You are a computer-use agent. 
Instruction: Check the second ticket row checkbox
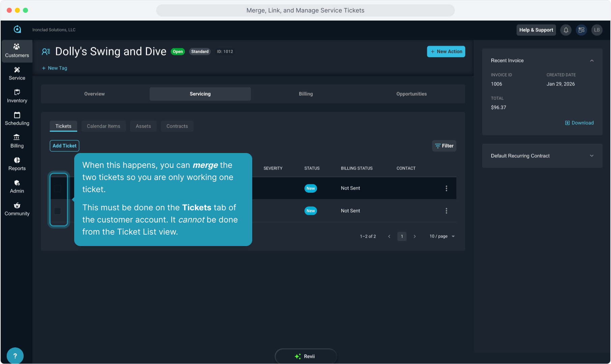58,211
